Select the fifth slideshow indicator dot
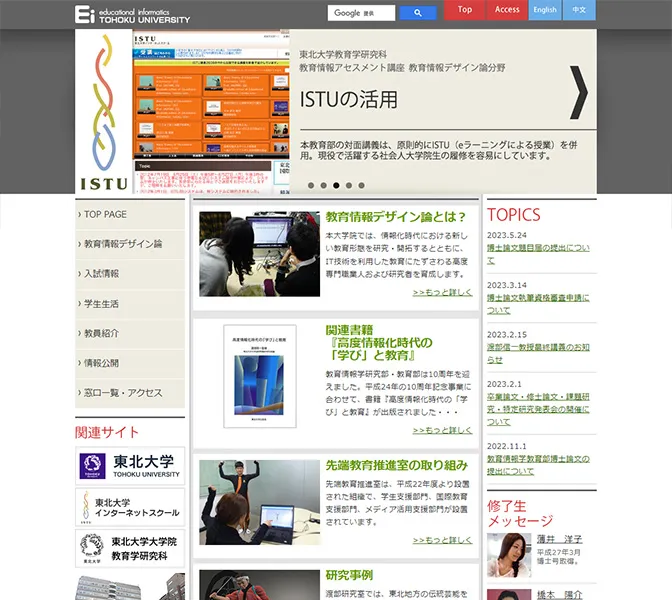This screenshot has height=600, width=672. coord(362,185)
